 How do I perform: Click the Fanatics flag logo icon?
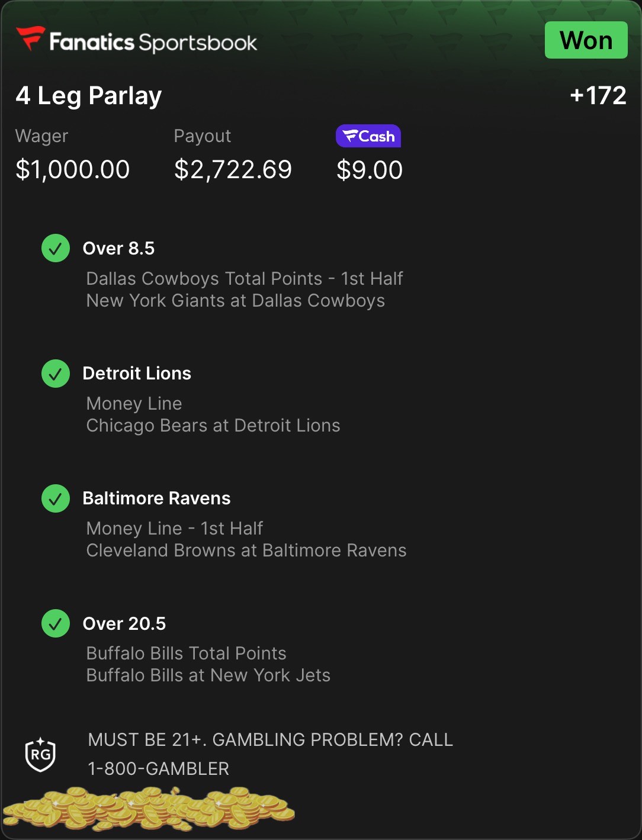tap(30, 38)
